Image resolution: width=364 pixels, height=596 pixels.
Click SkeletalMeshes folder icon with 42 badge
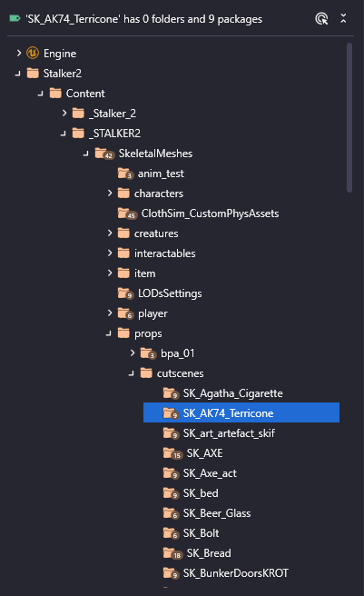click(104, 154)
